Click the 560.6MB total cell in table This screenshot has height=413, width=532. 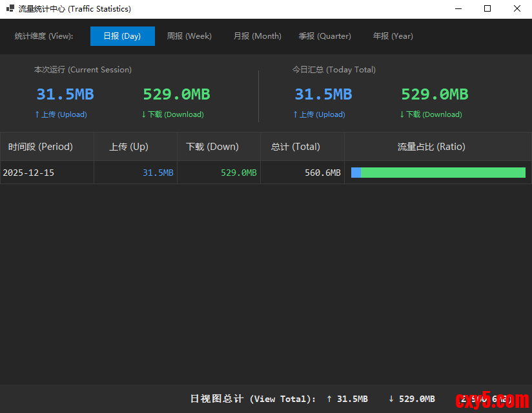322,173
